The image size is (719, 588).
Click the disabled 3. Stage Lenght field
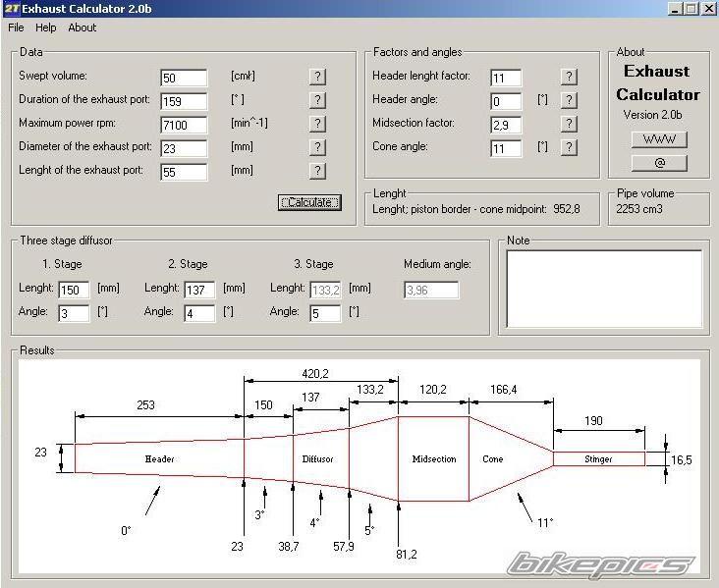tap(325, 290)
